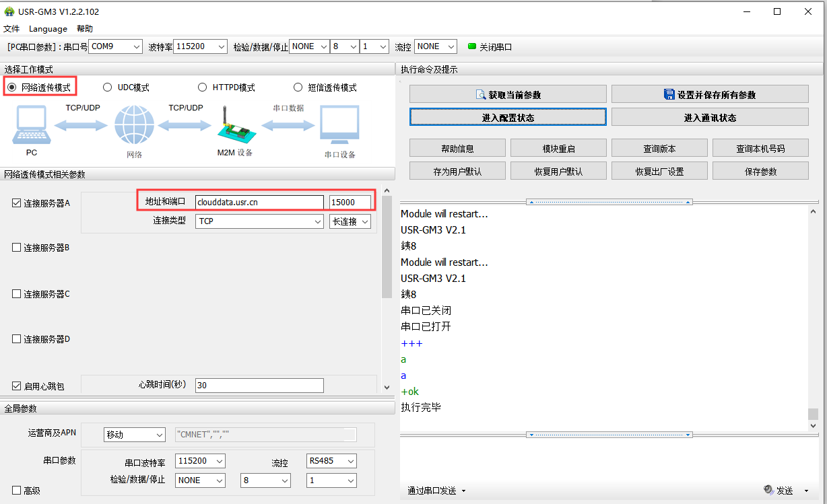Click the PC laptop diagram icon
Viewport: 827px width, 504px height.
pyautogui.click(x=31, y=127)
